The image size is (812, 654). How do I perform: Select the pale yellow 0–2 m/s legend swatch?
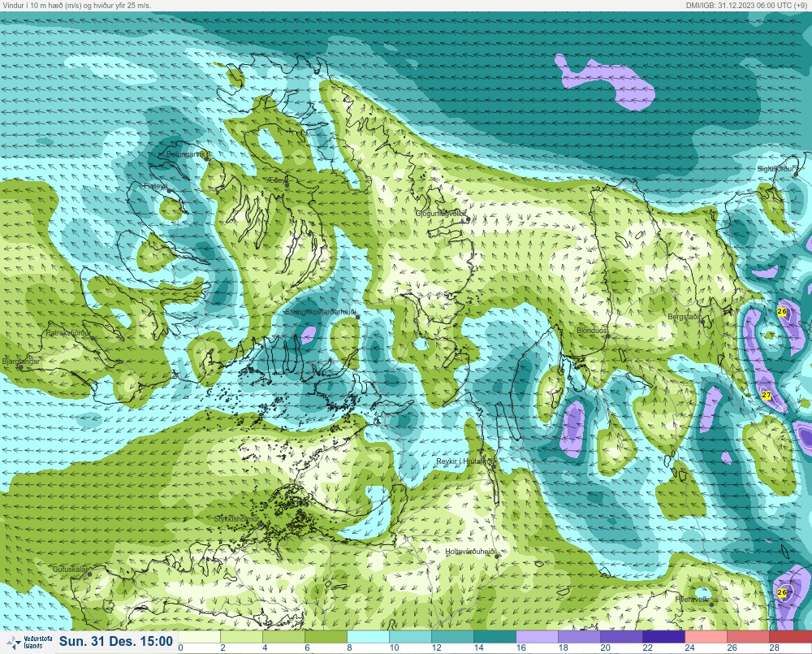click(x=200, y=636)
